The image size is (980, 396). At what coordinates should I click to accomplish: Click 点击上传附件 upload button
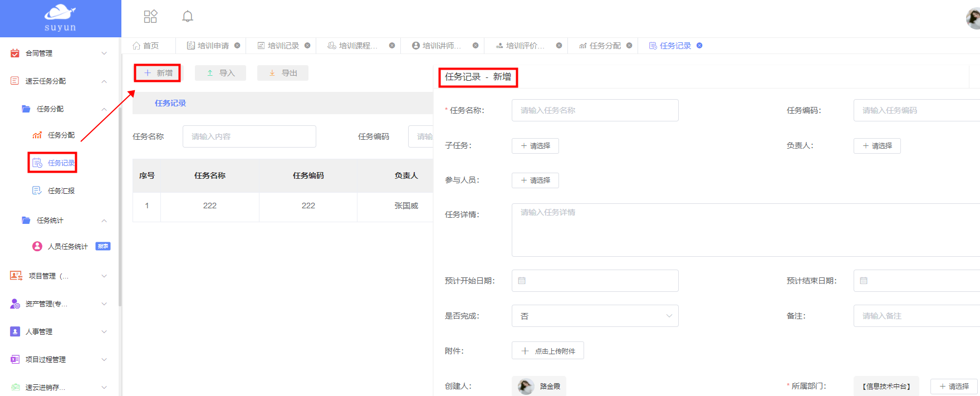click(x=548, y=351)
